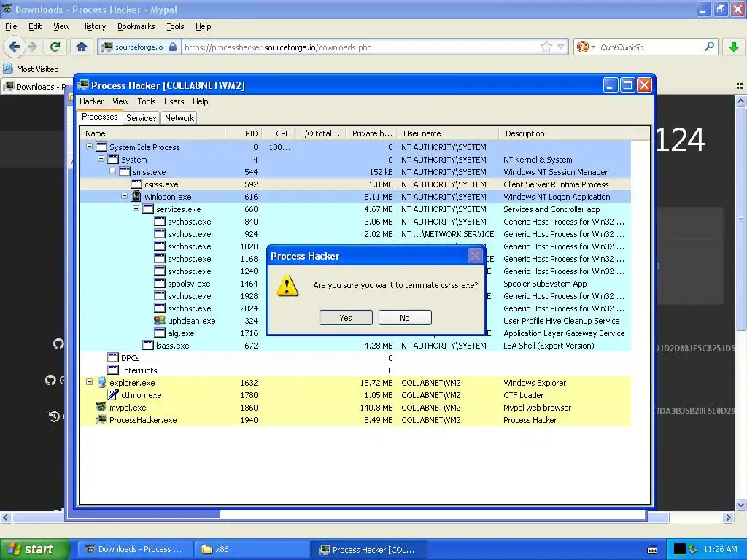Image resolution: width=747 pixels, height=560 pixels.
Task: Select the Processes tab
Action: click(99, 117)
